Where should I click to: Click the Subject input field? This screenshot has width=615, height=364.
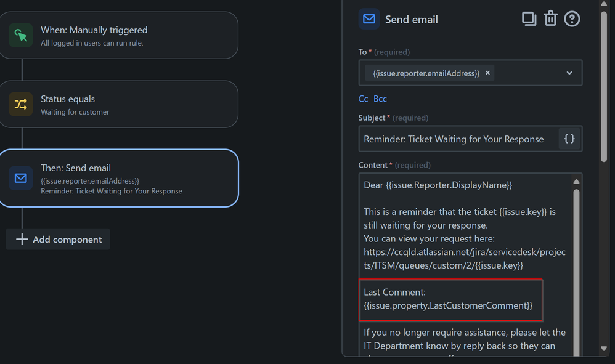tap(456, 139)
